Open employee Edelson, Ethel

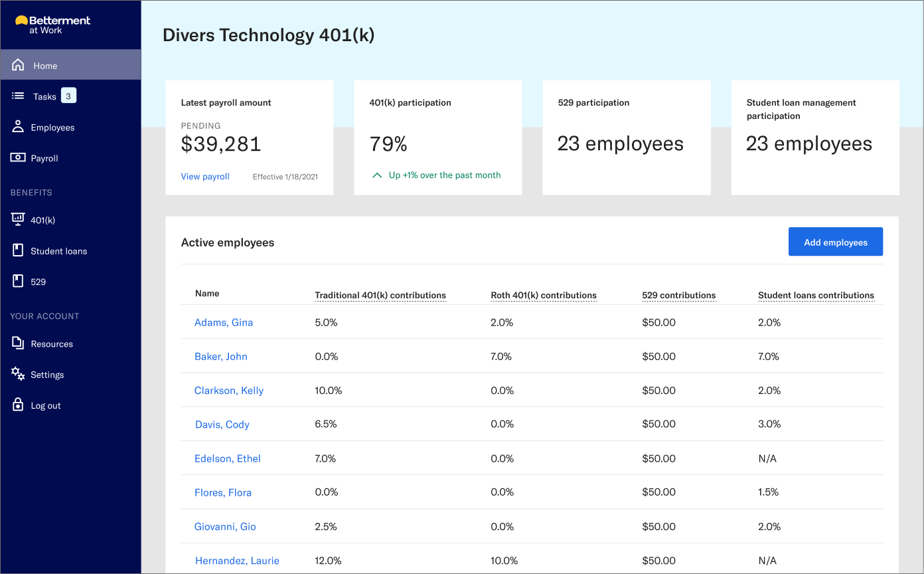[228, 458]
